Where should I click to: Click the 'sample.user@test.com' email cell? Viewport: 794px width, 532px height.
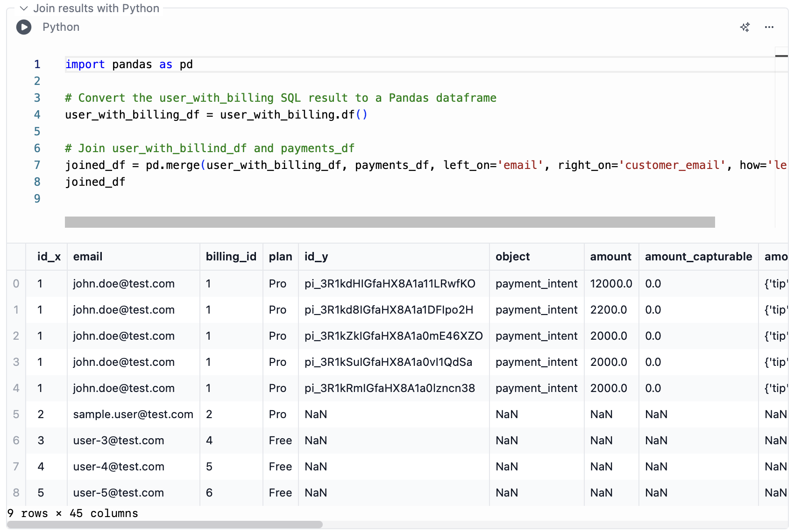(133, 414)
